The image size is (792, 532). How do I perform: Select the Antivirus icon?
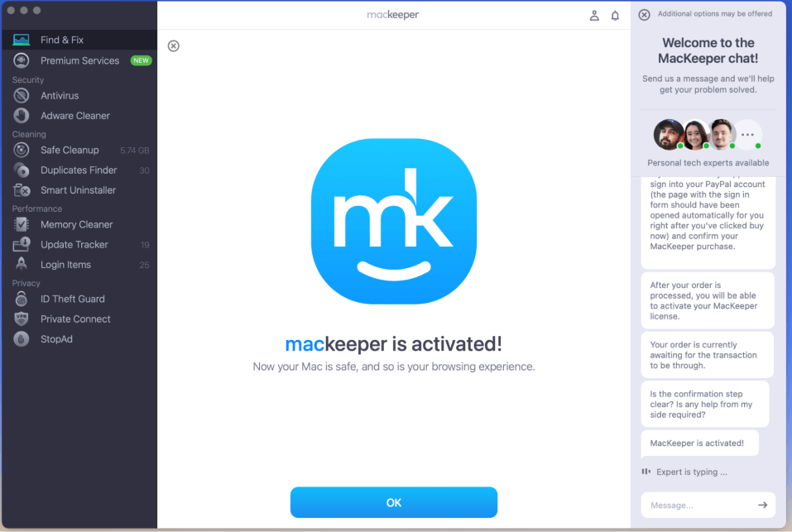[22, 95]
